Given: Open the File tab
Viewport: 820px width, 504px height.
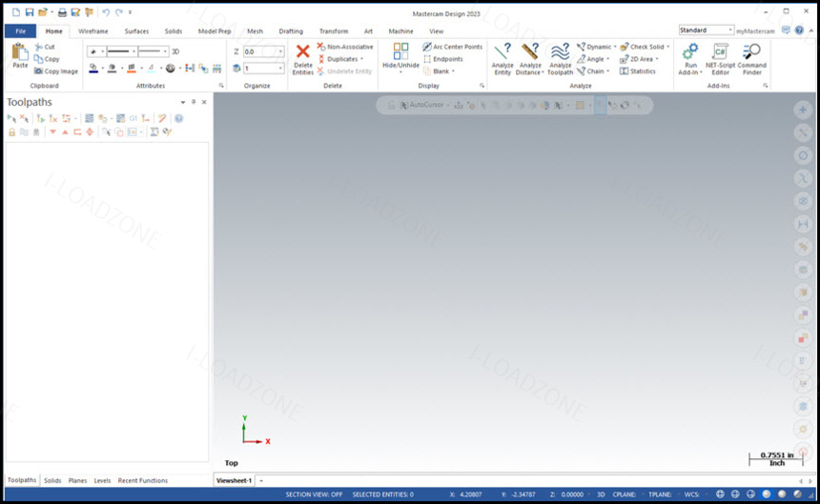Looking at the screenshot, I should pos(20,31).
